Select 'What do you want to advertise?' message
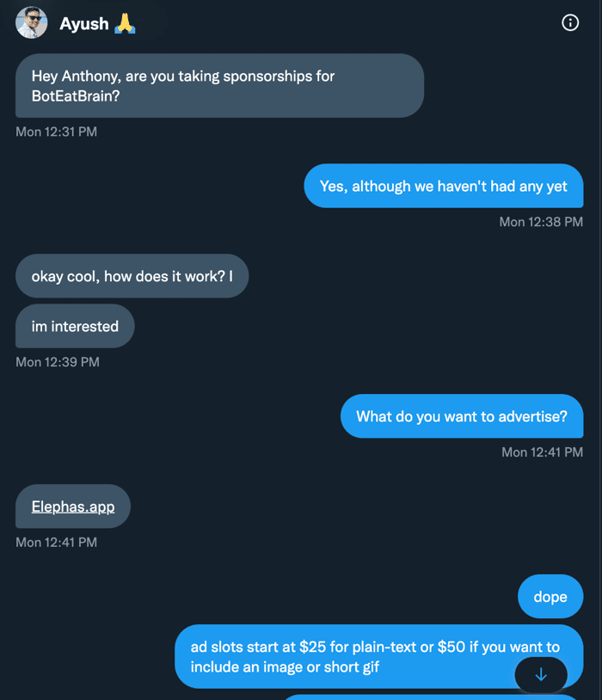 (462, 416)
